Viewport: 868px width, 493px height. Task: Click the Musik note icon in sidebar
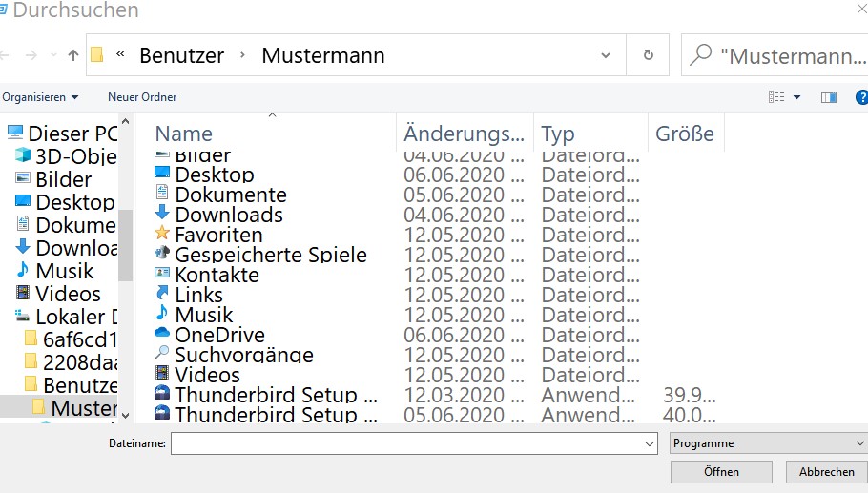[x=23, y=271]
